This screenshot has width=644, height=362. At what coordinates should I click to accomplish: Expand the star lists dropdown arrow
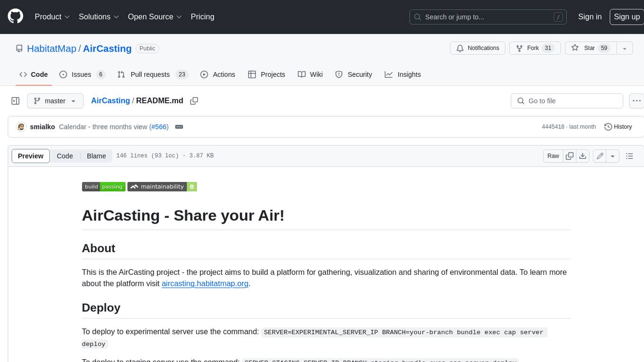[625, 48]
